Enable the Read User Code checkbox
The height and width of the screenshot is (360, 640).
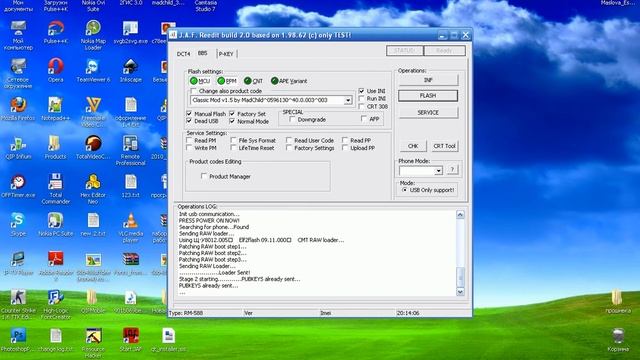(289, 140)
